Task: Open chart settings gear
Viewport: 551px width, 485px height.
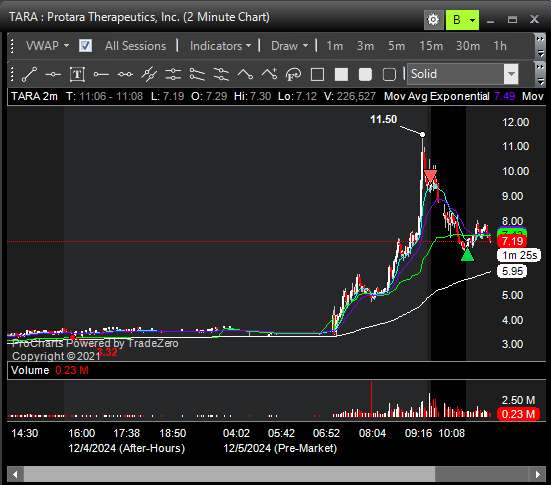Action: 433,20
